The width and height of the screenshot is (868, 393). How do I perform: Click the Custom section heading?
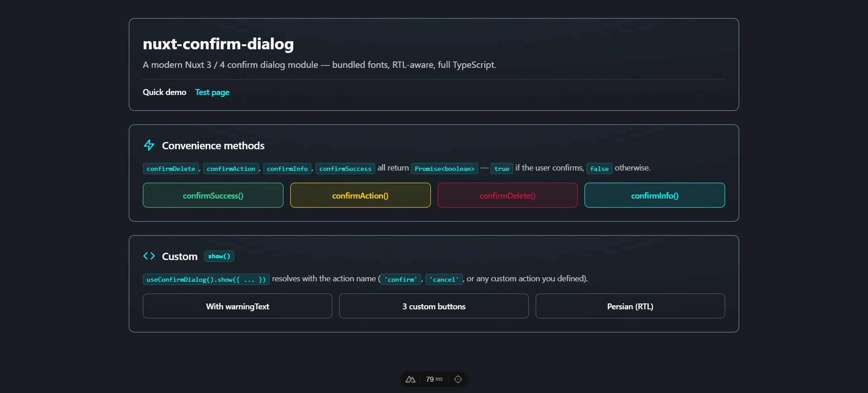[x=179, y=256]
